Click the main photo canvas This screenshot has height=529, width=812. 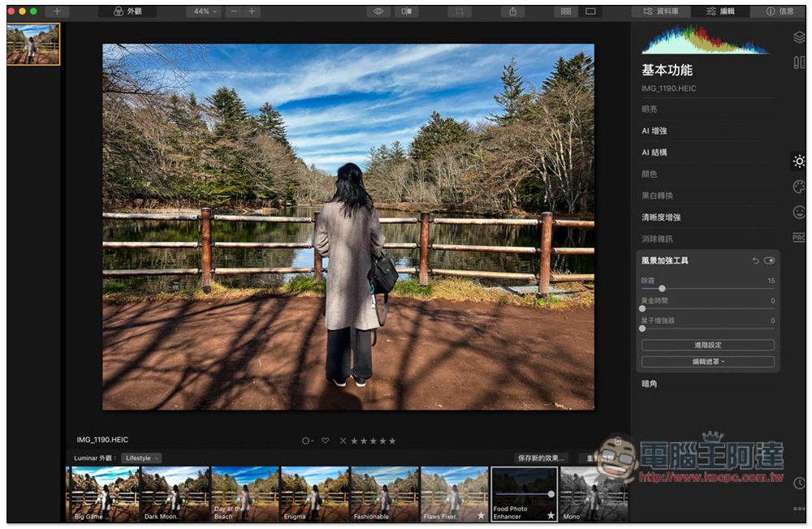point(348,226)
